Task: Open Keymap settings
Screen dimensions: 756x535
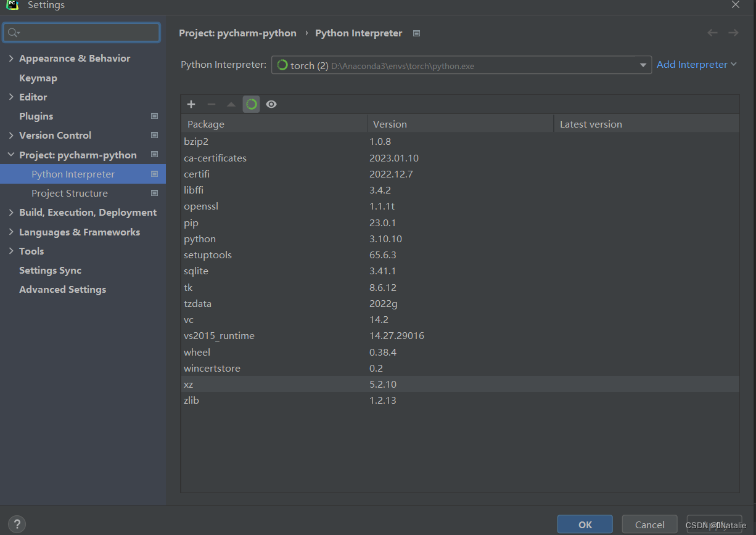Action: tap(38, 78)
